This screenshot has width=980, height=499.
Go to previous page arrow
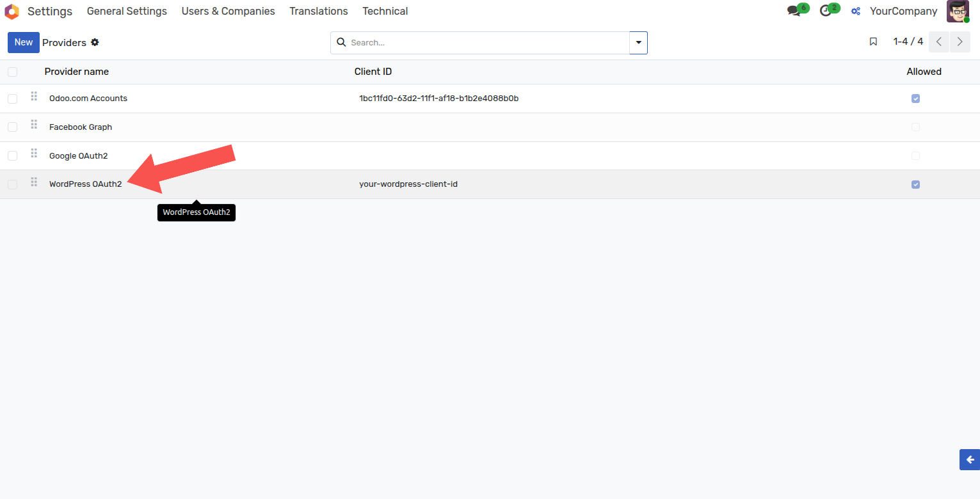(x=938, y=42)
